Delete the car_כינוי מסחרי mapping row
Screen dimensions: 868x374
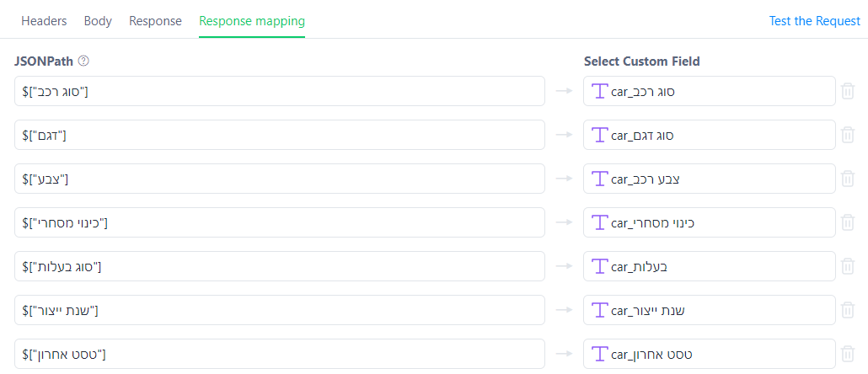tap(848, 222)
